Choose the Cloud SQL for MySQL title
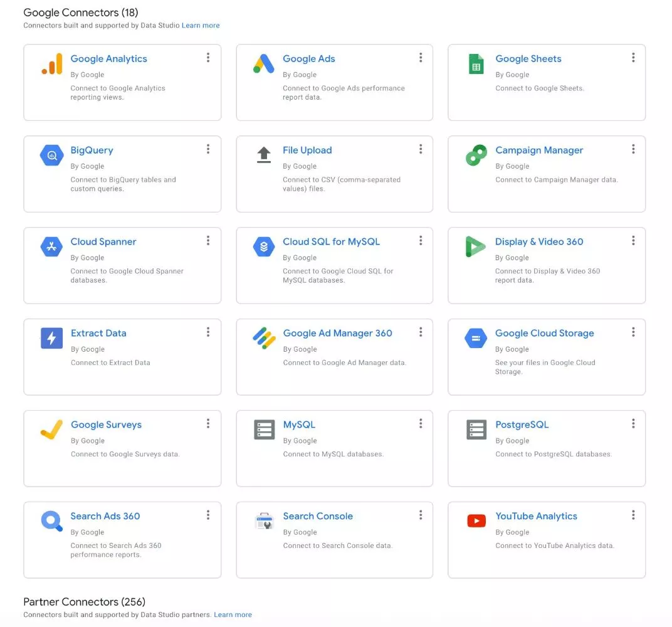672x627 pixels. pos(331,242)
